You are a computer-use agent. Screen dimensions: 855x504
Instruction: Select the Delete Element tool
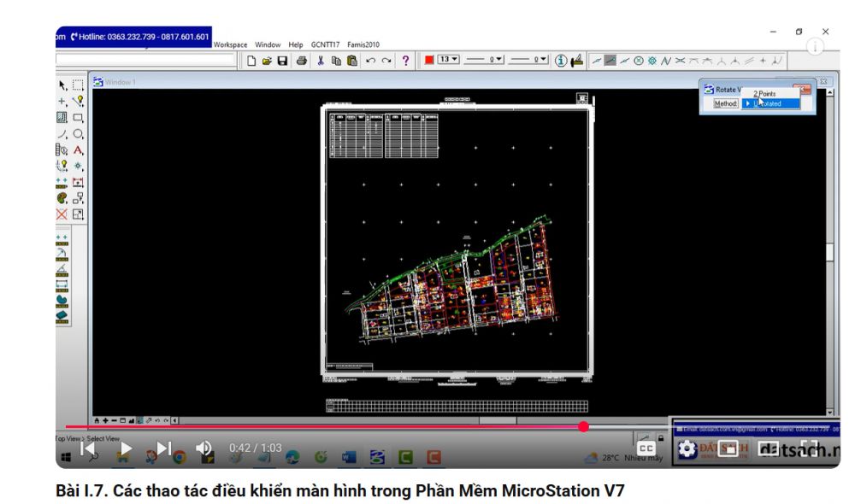point(62,214)
